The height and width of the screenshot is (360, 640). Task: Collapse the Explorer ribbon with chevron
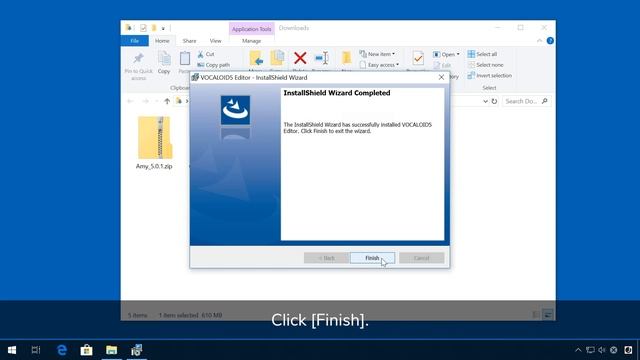coord(540,41)
